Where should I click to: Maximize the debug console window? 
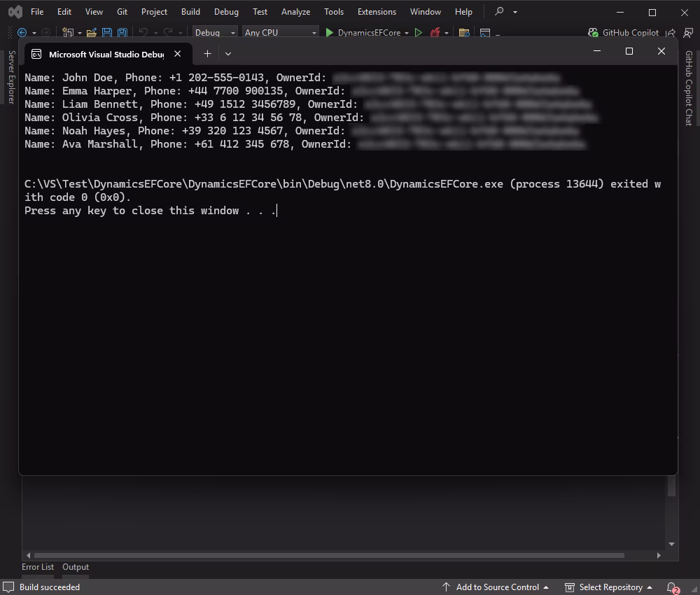pyautogui.click(x=629, y=51)
